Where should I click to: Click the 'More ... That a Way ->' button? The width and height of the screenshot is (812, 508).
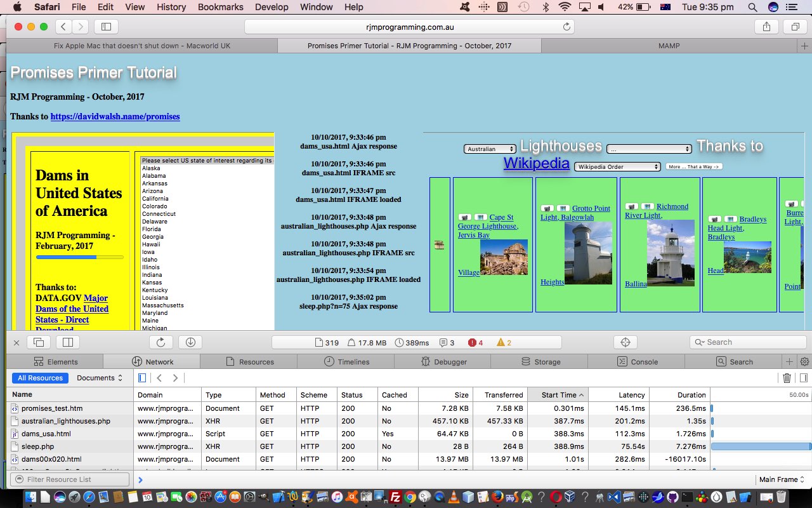(694, 167)
